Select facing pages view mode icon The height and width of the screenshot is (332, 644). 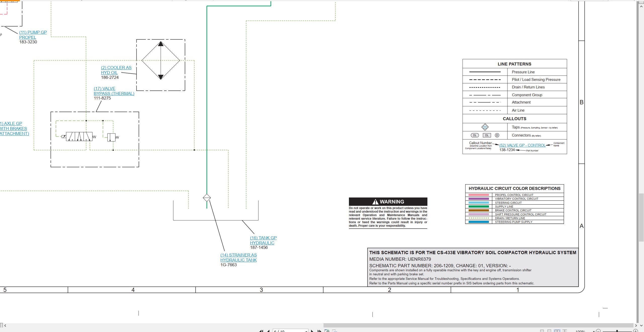[557, 331]
